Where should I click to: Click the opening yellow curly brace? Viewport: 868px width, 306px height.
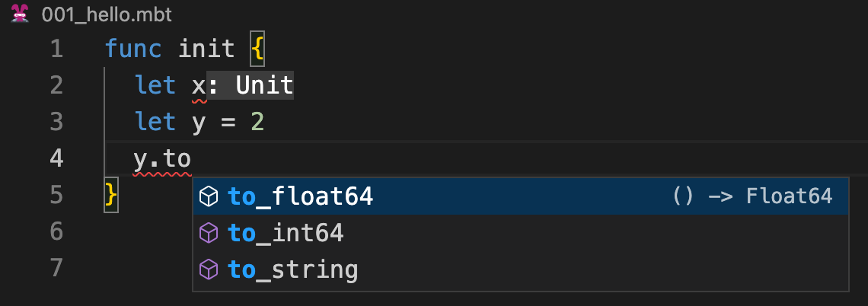pyautogui.click(x=257, y=50)
